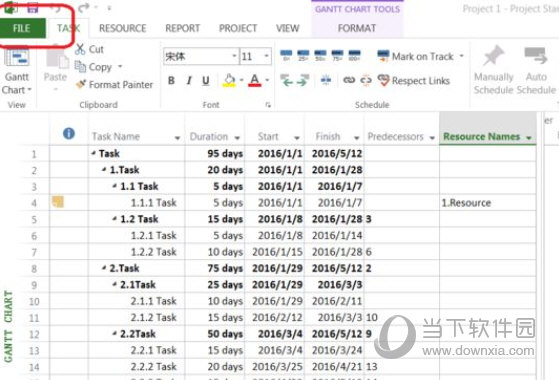Open the Predecessors column filter dropdown
559x380 pixels.
click(x=432, y=138)
